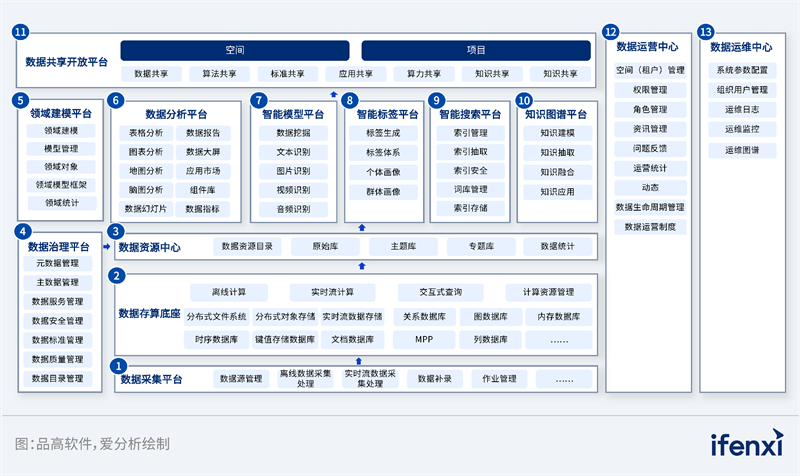Viewport: 800px width, 476px height.
Task: Click the number 1 badge beside 数据采集平台
Action: click(x=120, y=366)
